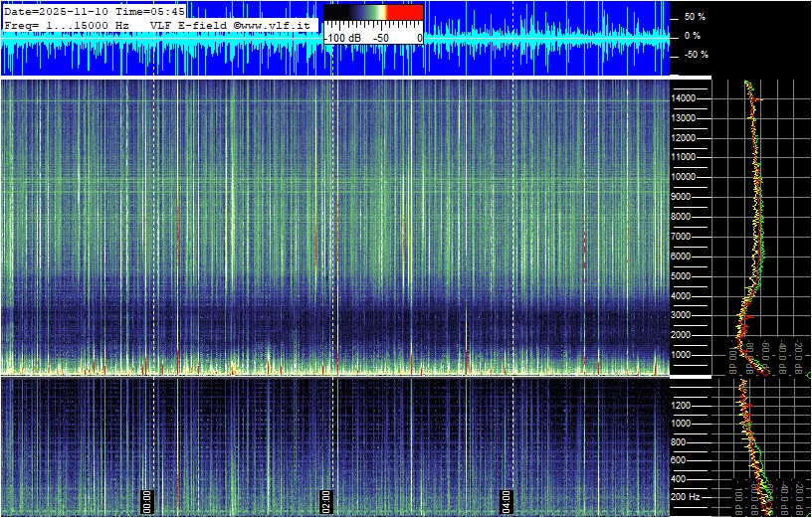
Task: Click the -50 label on the color scale
Action: tap(380, 37)
